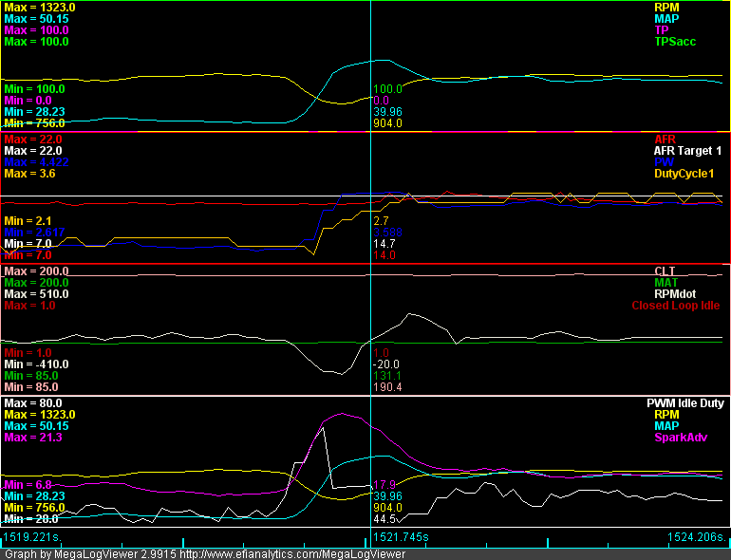Click the end time 1524.206s label

click(697, 539)
